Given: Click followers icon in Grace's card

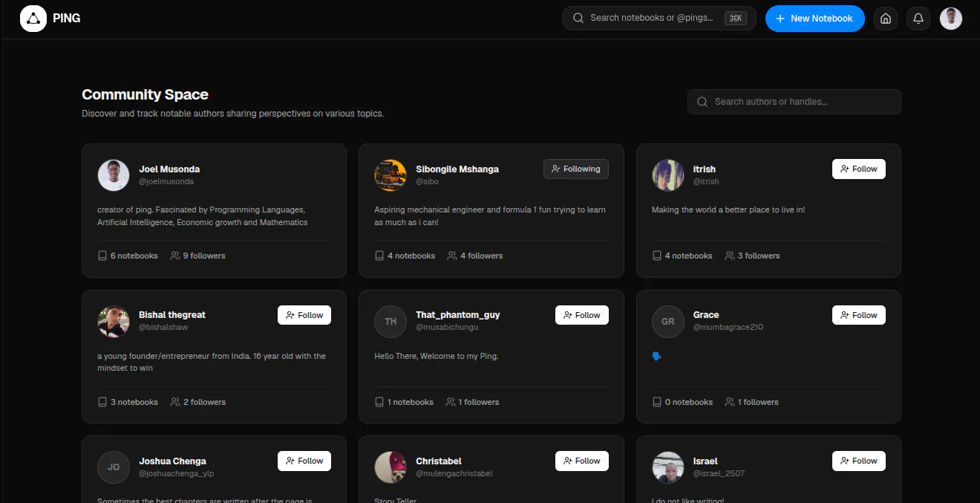Looking at the screenshot, I should click(x=730, y=402).
